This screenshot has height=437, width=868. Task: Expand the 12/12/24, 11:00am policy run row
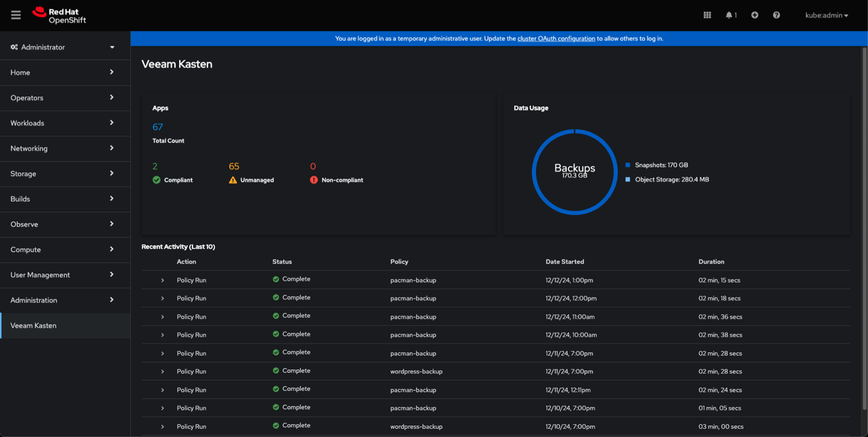pyautogui.click(x=163, y=317)
